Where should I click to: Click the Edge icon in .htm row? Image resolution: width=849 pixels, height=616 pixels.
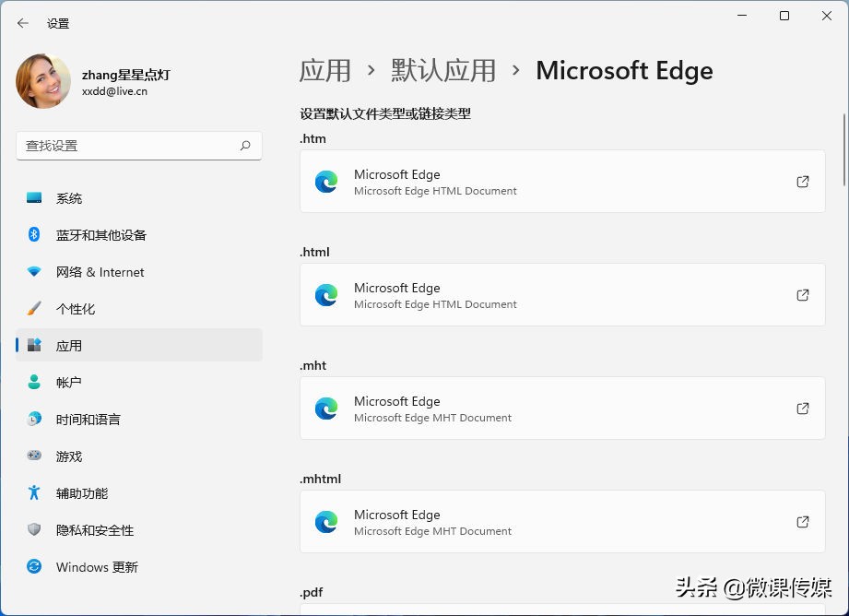[326, 182]
